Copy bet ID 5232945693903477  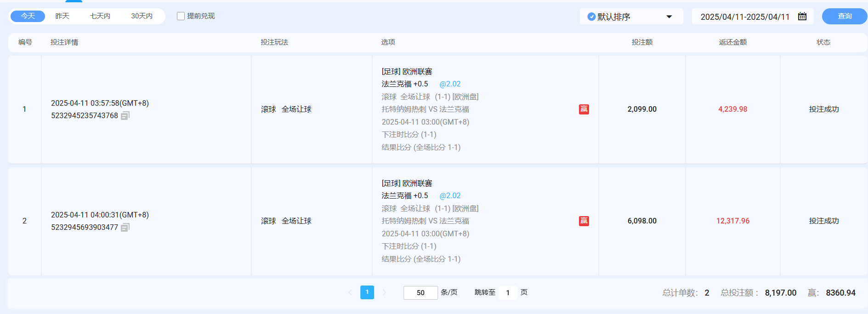[x=125, y=228]
